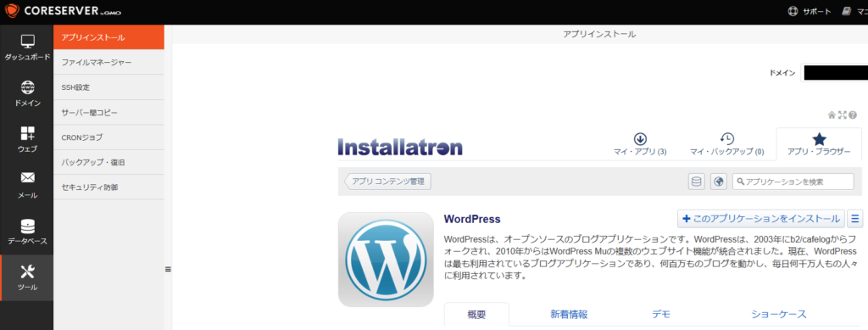Open SSH設定 in the tools menu
The width and height of the screenshot is (868, 330).
[x=108, y=87]
